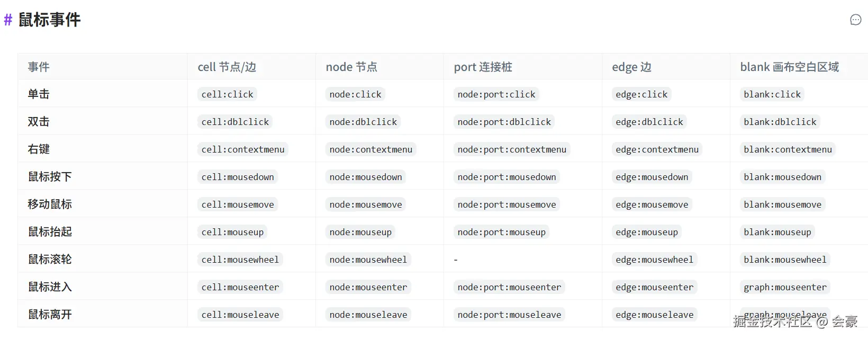Click the node:port:mouseleave code tag

(x=509, y=315)
